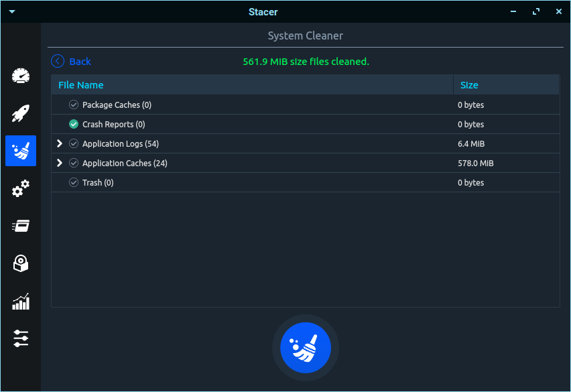Open the title bar dropdown menu arrow
The height and width of the screenshot is (392, 571).
pyautogui.click(x=12, y=11)
